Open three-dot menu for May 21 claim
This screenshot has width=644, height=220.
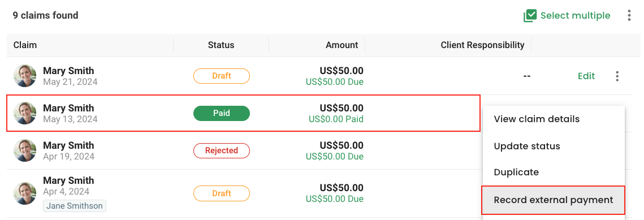617,76
